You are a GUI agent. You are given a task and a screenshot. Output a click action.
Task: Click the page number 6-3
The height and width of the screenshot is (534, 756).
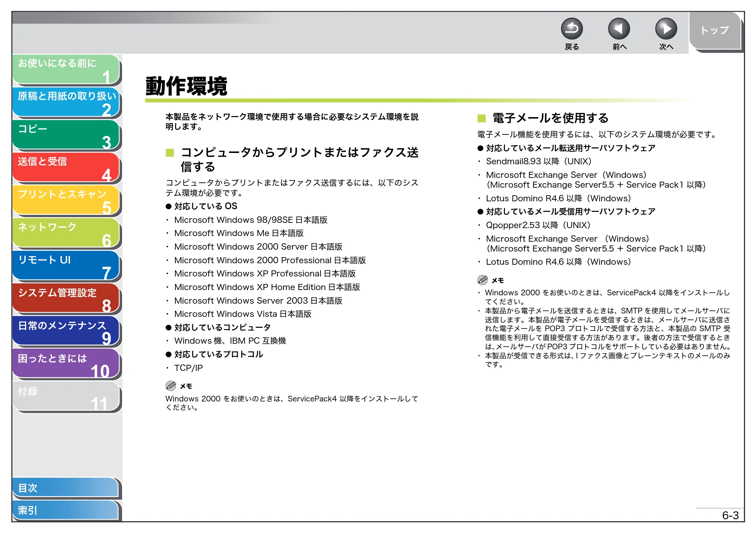click(730, 515)
